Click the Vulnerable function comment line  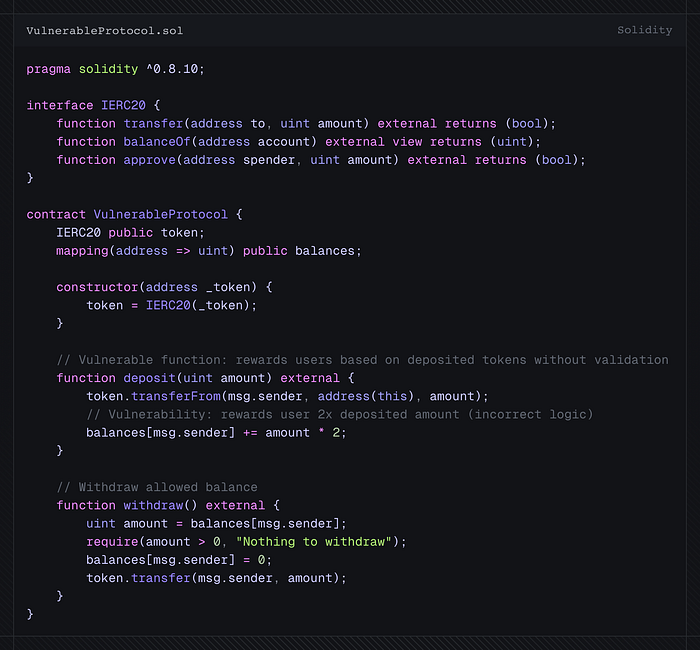(x=362, y=360)
